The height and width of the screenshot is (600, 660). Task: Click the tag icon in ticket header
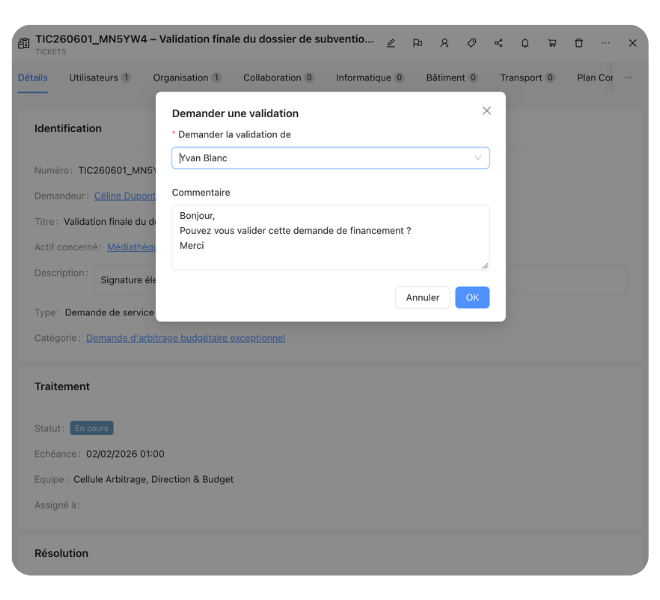tap(471, 43)
